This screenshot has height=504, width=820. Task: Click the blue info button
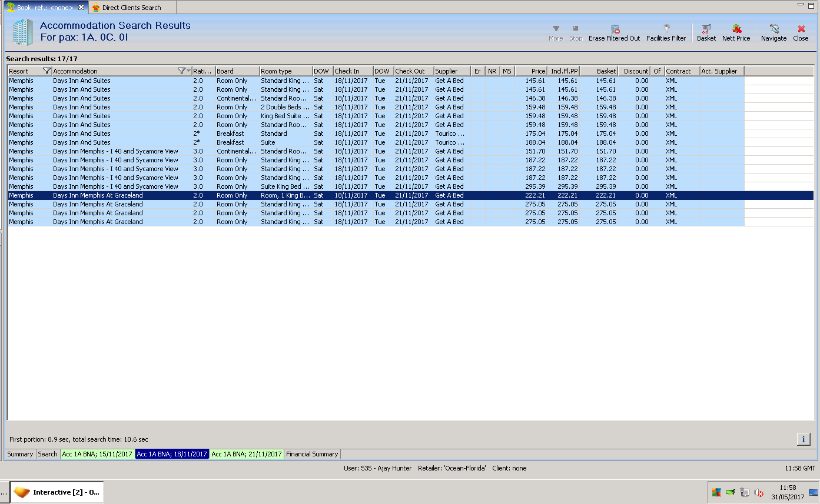click(x=804, y=439)
